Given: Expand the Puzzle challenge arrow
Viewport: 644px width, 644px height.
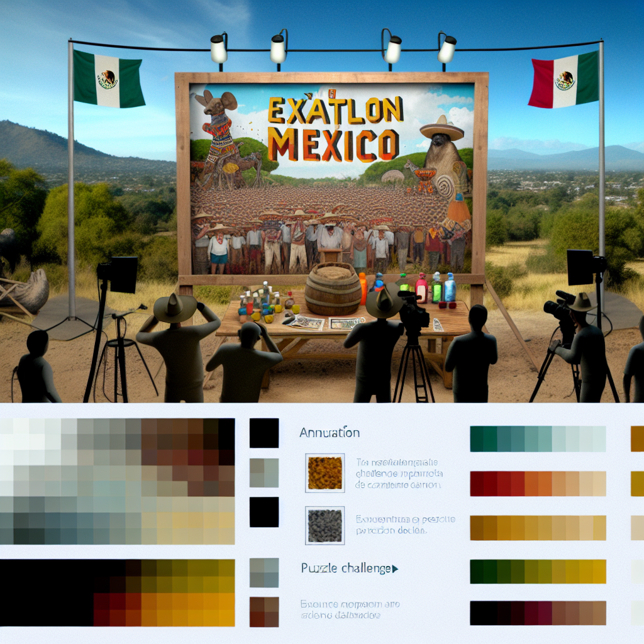Looking at the screenshot, I should (x=395, y=569).
